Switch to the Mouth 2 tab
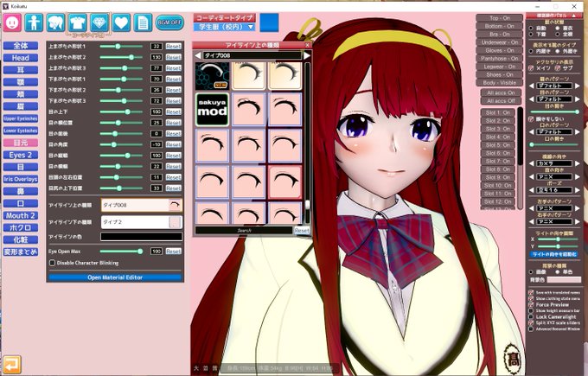This screenshot has width=588, height=376. [x=21, y=215]
